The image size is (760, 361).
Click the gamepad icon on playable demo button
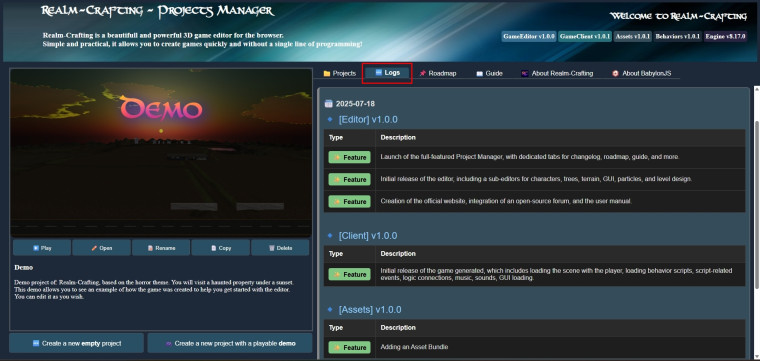click(169, 344)
